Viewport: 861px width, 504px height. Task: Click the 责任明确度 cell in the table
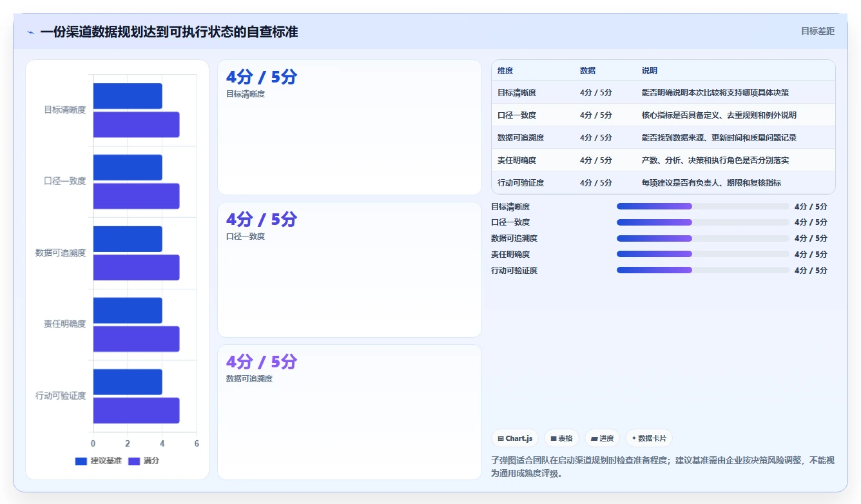(517, 160)
